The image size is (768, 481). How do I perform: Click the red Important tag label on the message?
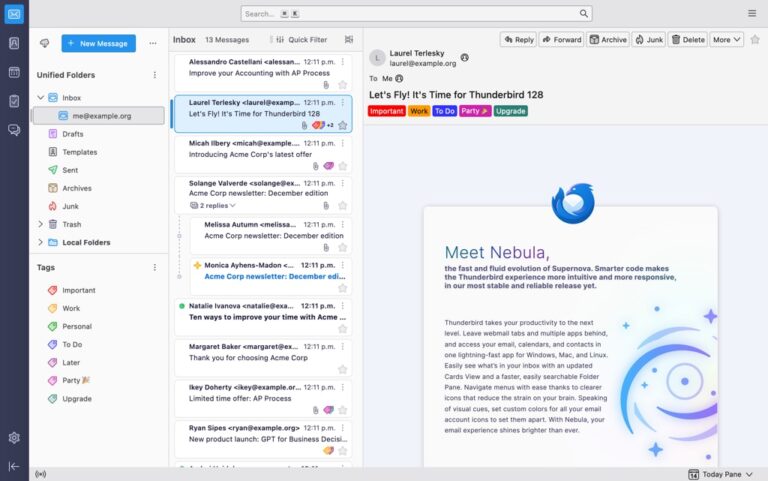tap(386, 111)
